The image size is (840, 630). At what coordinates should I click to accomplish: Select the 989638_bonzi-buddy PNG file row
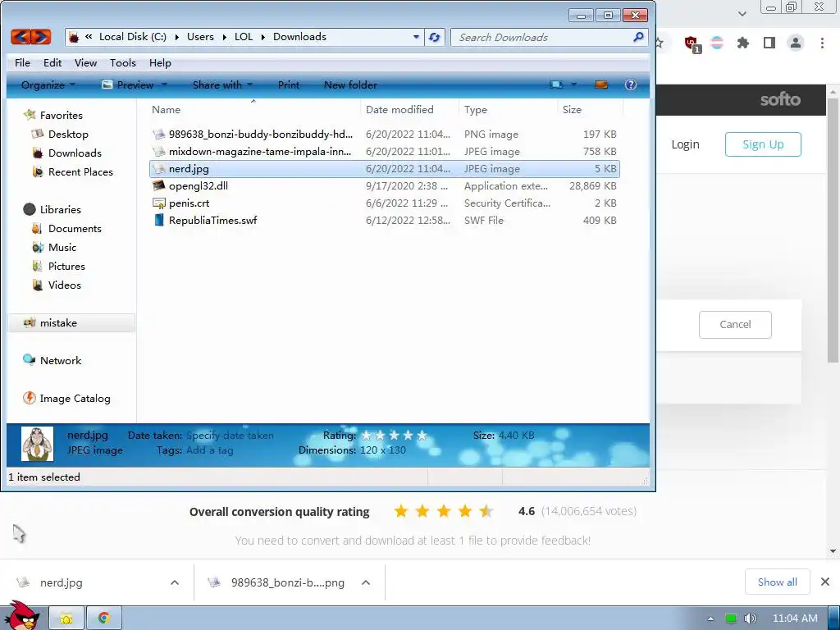[384, 134]
